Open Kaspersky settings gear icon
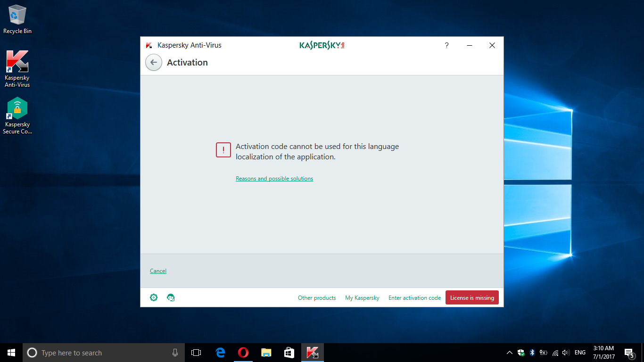644x362 pixels. pyautogui.click(x=154, y=297)
